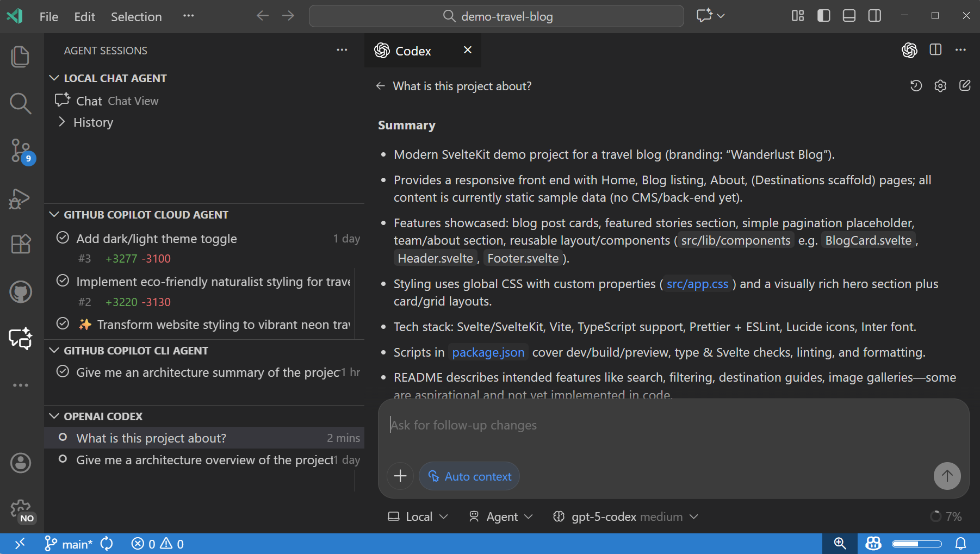Click the Copilot icon in the status bar
The image size is (980, 554).
(872, 543)
